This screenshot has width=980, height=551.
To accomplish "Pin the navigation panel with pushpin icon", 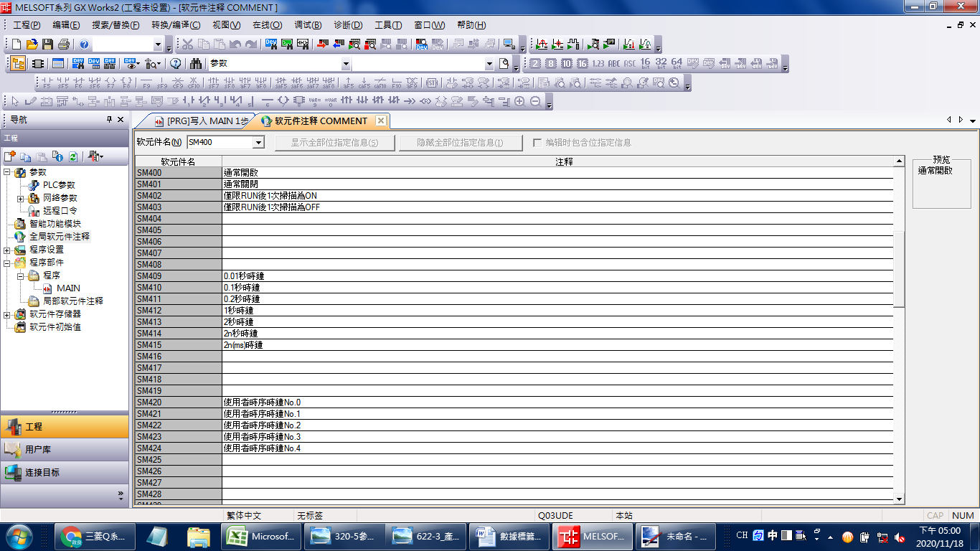I will [x=109, y=120].
